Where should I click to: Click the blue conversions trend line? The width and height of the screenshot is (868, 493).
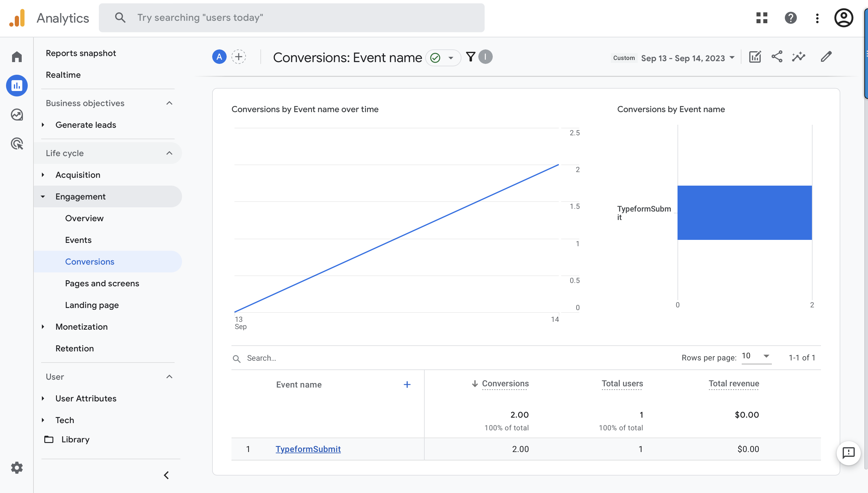[396, 238]
